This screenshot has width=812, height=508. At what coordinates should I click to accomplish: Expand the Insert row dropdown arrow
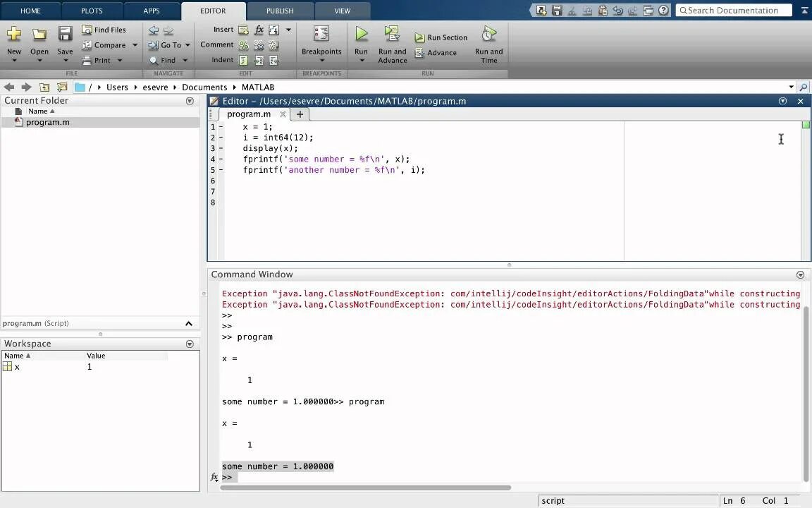[x=288, y=30]
